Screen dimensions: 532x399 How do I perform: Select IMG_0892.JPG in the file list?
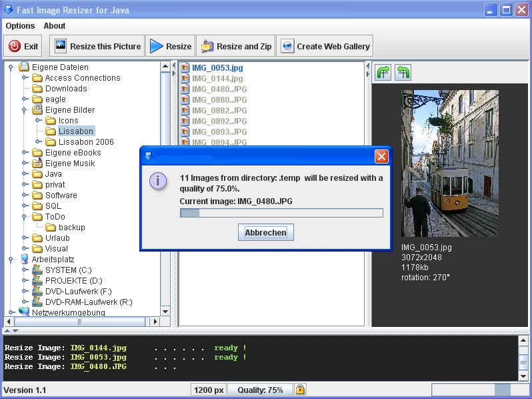click(219, 121)
